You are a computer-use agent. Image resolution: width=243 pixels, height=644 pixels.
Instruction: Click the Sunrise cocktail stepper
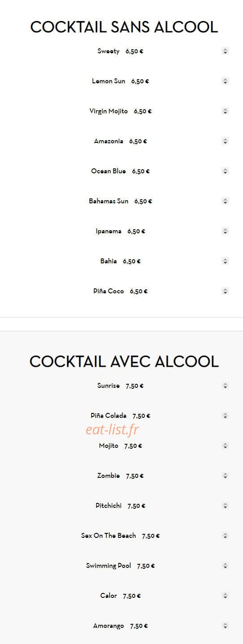pyautogui.click(x=225, y=386)
